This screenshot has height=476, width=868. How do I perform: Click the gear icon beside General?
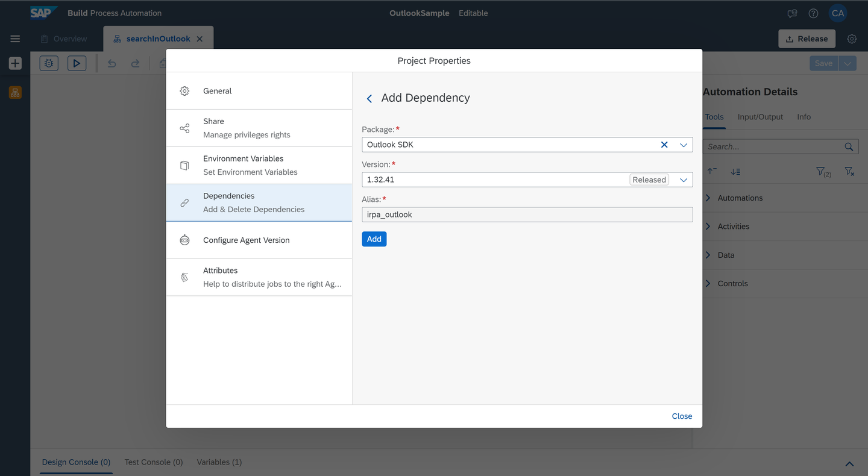point(184,91)
